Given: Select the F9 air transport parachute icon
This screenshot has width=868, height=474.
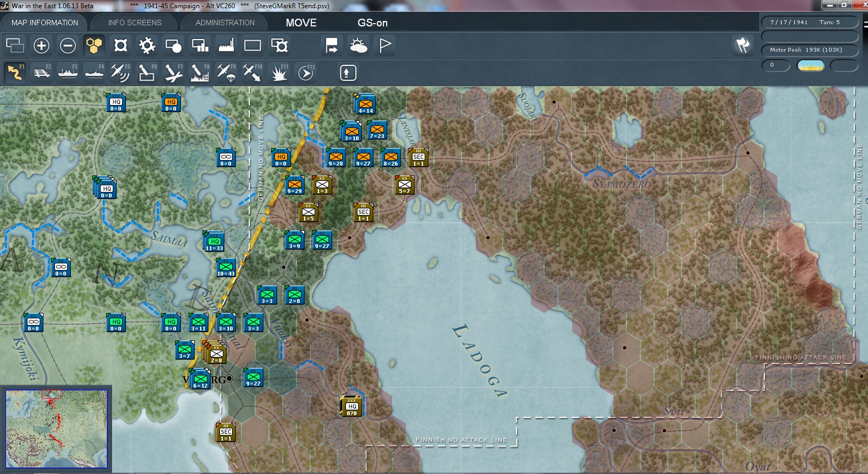Looking at the screenshot, I should pyautogui.click(x=226, y=72).
